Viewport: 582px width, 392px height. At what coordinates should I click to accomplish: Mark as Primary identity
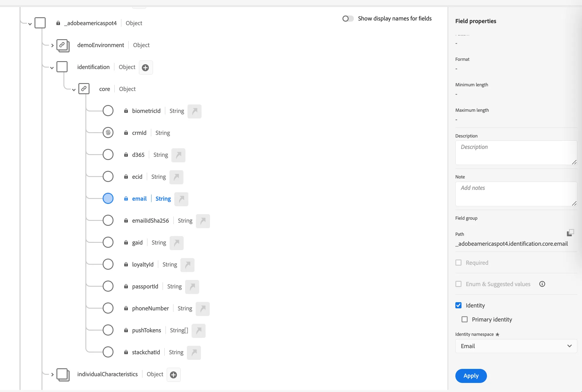465,319
